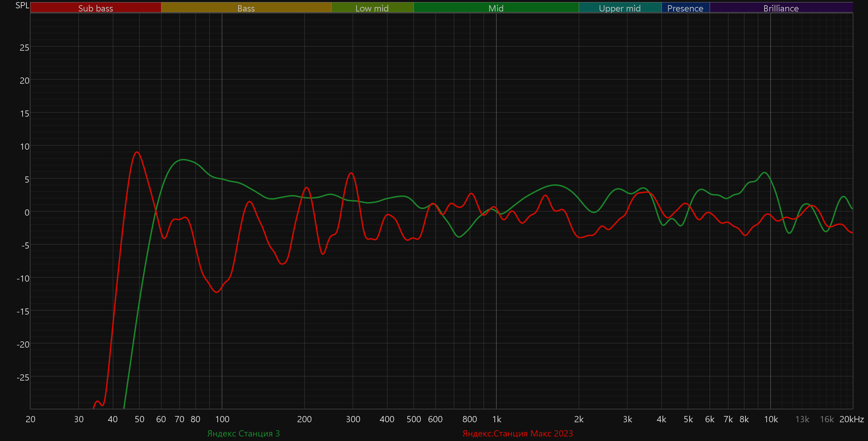The height and width of the screenshot is (441, 868).
Task: Click the SPL axis label
Action: [22, 6]
